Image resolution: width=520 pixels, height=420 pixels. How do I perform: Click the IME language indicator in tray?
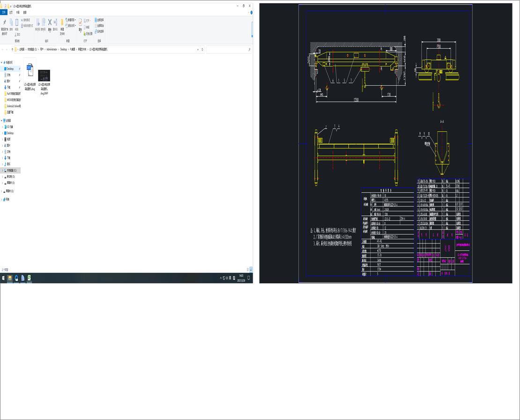coord(230,278)
